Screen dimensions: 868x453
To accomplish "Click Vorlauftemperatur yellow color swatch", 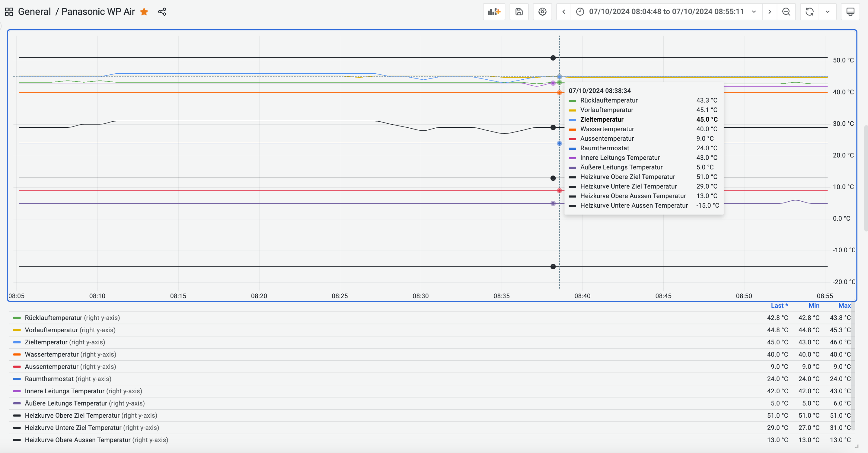I will pyautogui.click(x=17, y=330).
